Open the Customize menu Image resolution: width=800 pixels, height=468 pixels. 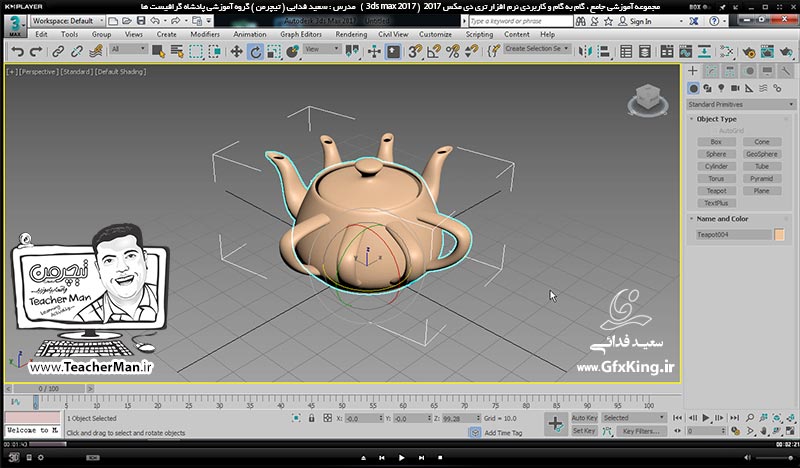(x=435, y=34)
